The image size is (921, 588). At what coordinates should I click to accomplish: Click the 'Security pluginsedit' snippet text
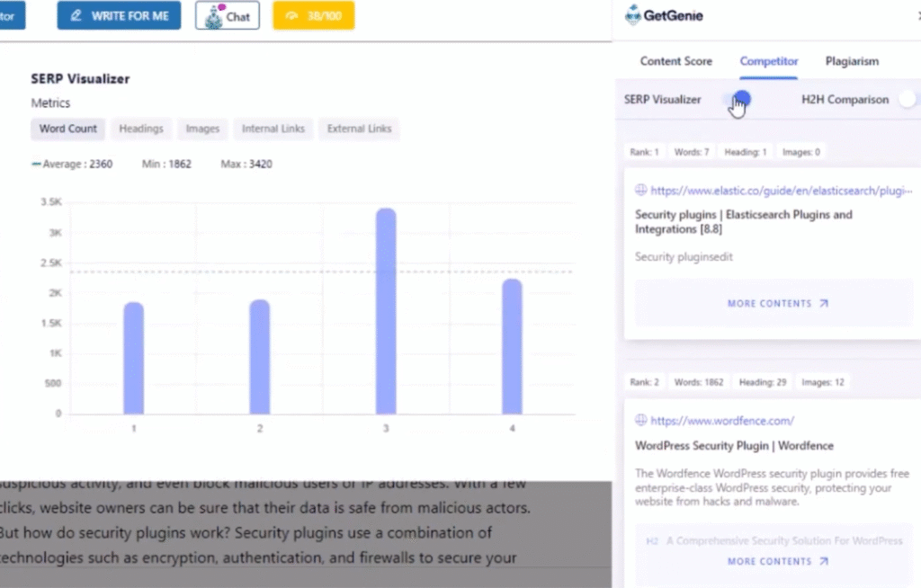(684, 257)
